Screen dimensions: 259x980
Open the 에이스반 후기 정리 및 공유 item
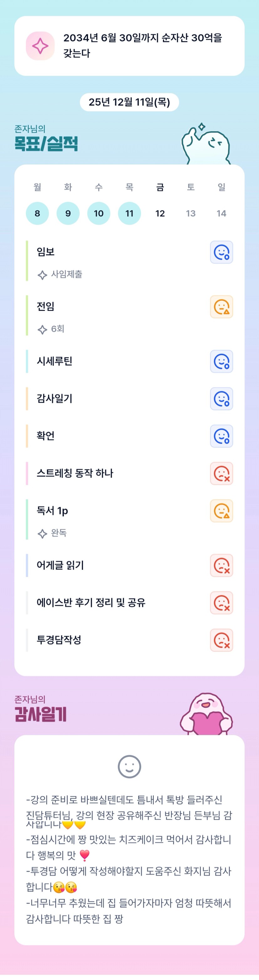pos(91,603)
